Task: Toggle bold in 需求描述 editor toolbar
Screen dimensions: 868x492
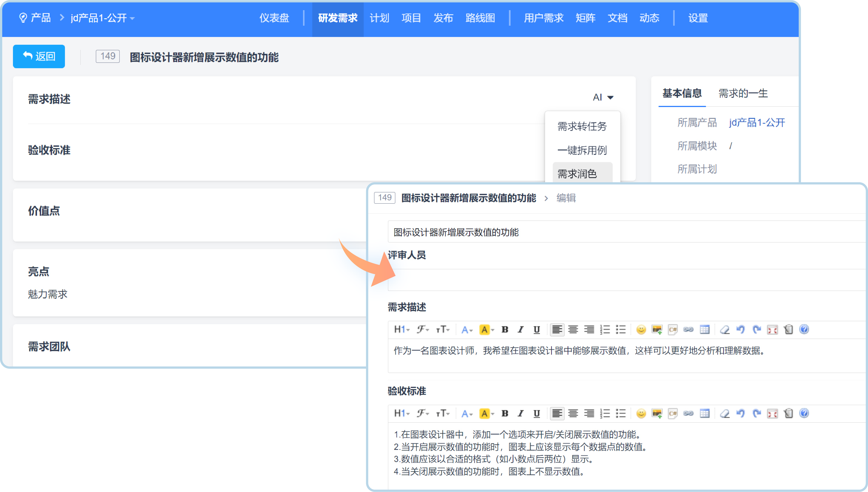Action: point(504,330)
